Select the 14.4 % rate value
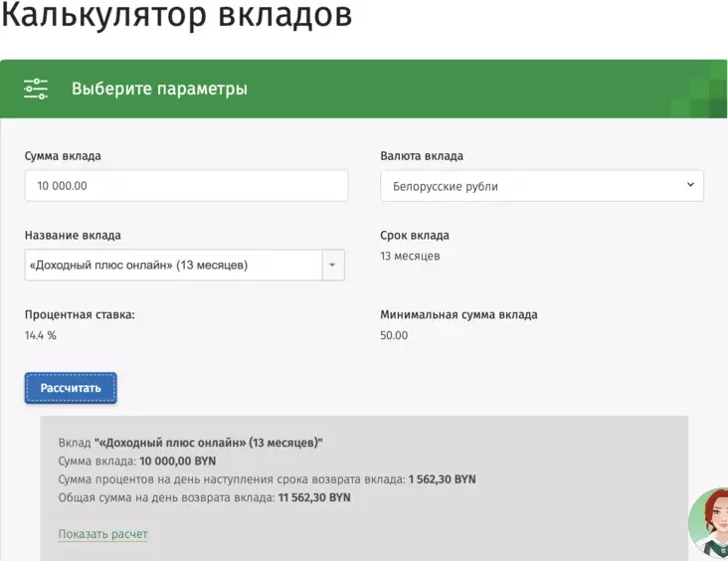Screen dimensions: 728x561 point(41,335)
